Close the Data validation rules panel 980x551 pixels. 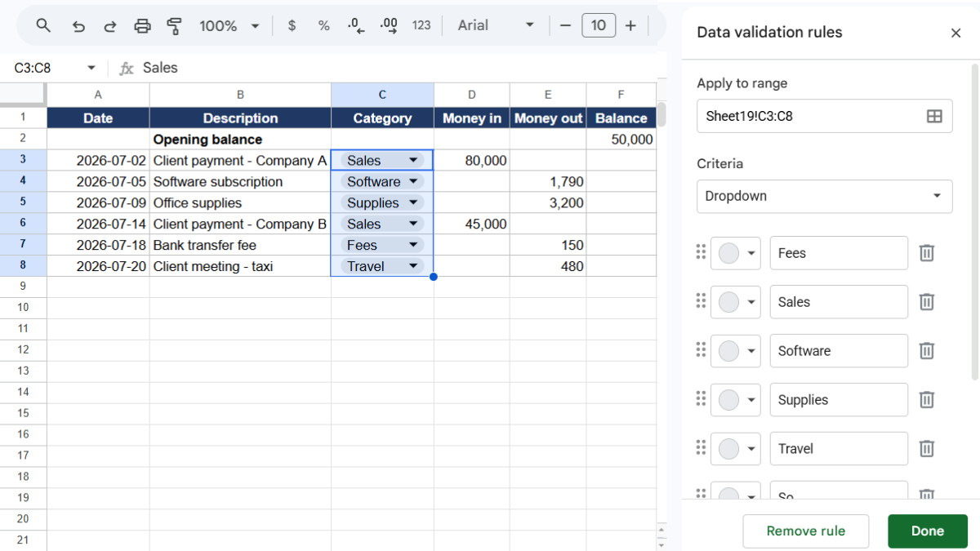(955, 33)
